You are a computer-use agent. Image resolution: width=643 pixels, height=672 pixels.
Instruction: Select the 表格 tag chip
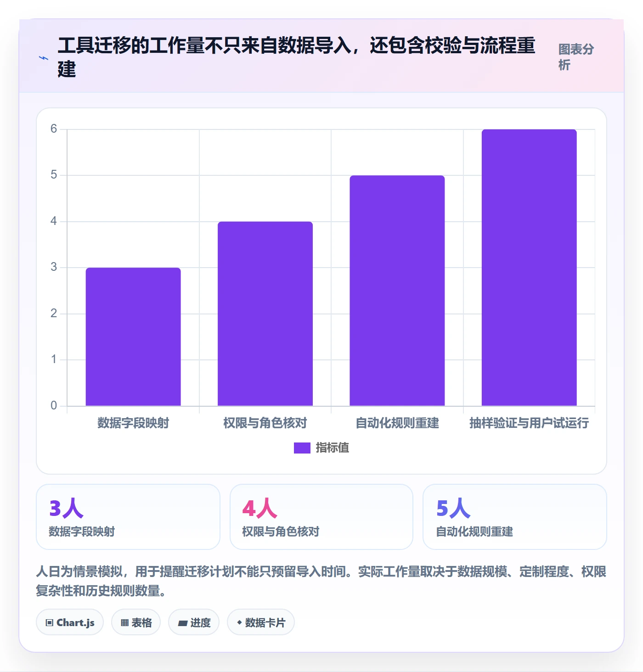click(136, 622)
